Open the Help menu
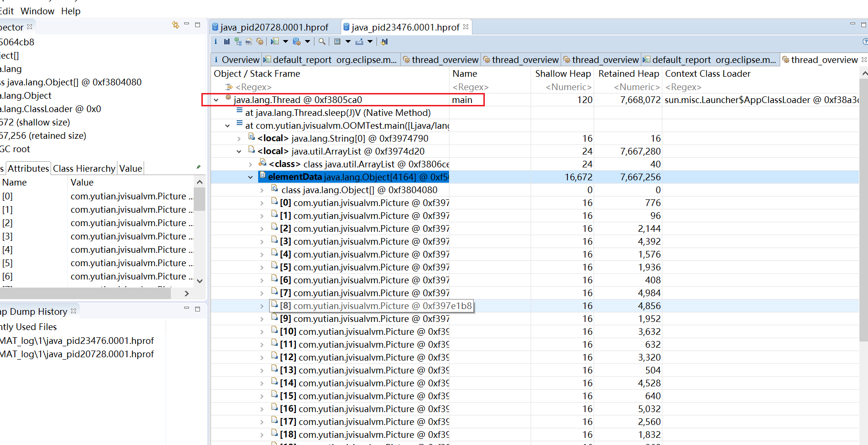868x445 pixels. (x=71, y=11)
